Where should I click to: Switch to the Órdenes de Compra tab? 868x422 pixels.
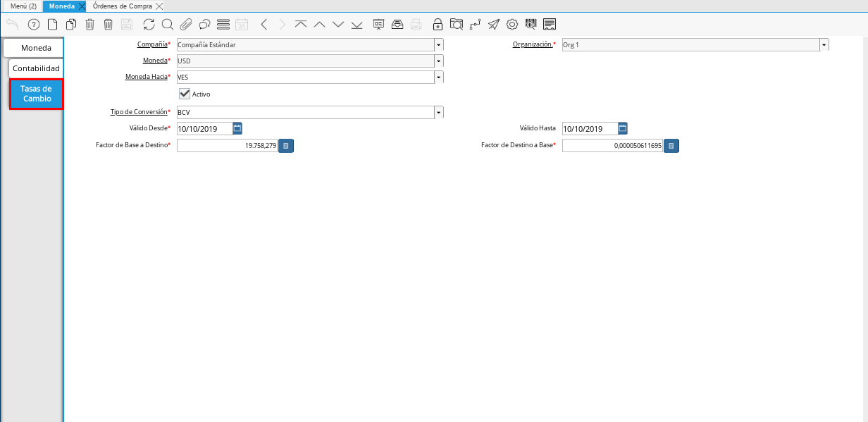123,6
